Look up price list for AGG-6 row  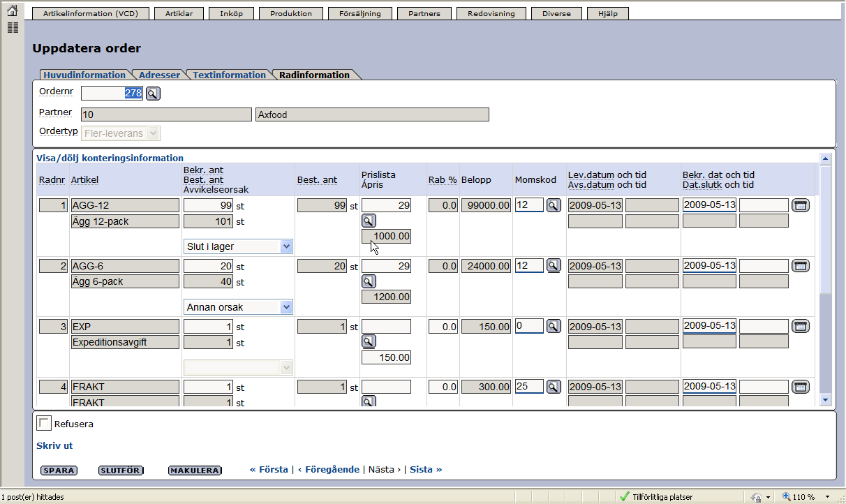coord(369,281)
